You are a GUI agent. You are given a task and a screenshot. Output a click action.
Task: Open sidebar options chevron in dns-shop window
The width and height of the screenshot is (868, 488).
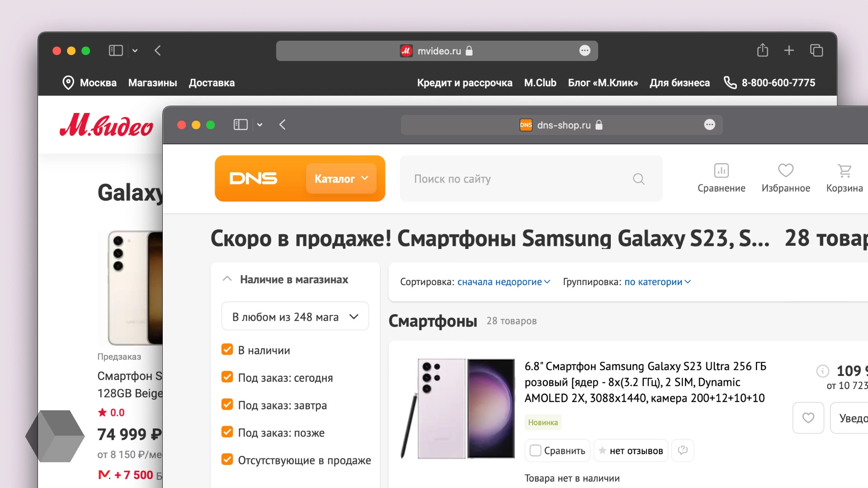pos(259,125)
